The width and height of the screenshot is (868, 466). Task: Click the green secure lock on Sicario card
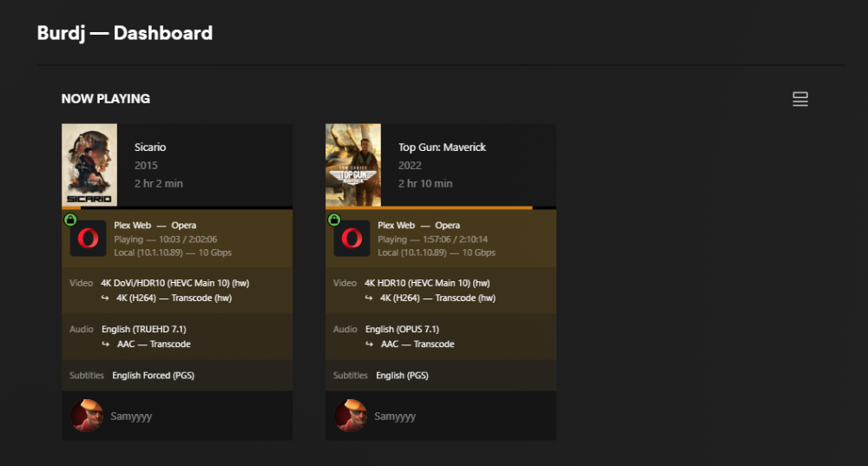(x=70, y=220)
